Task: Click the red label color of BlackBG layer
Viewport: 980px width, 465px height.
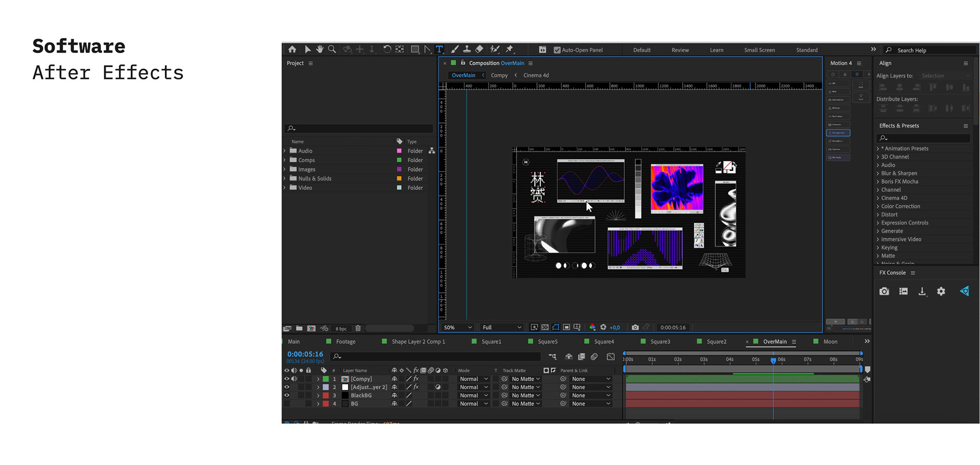Action: pos(326,395)
